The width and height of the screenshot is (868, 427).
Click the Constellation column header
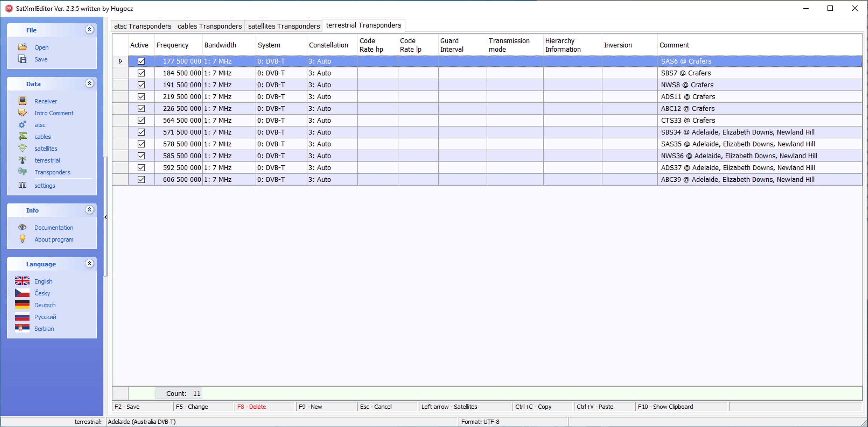[x=332, y=45]
